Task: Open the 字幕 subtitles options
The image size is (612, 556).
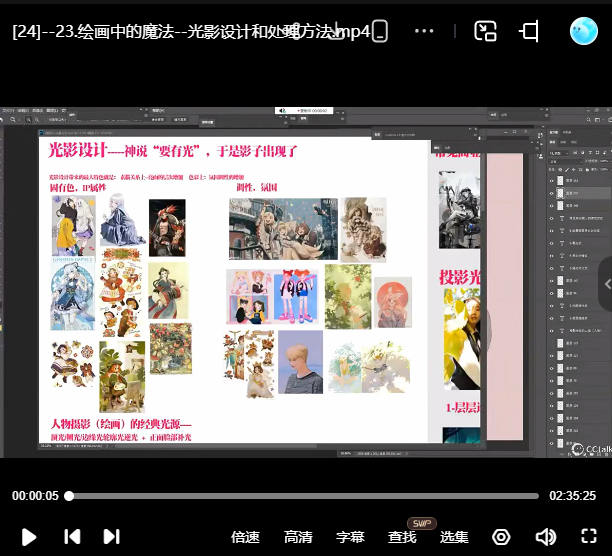Action: [x=350, y=537]
